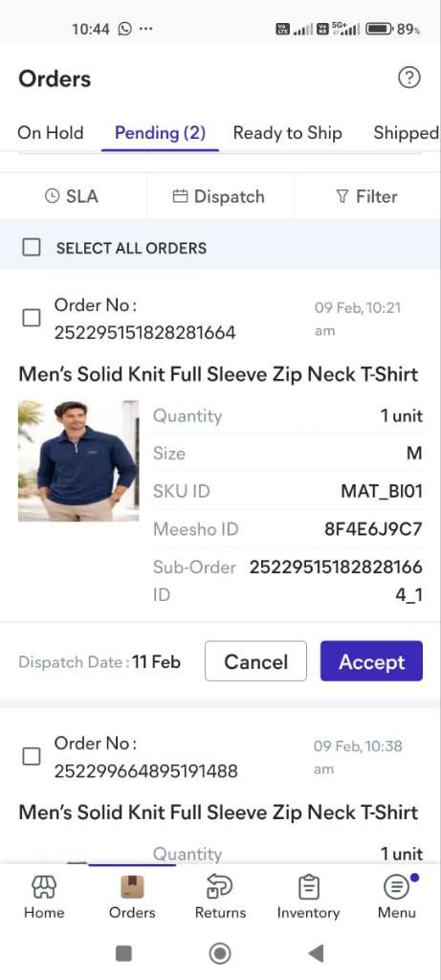Screen dimensions: 441x980
Task: Accept the first pending order
Action: tap(372, 661)
